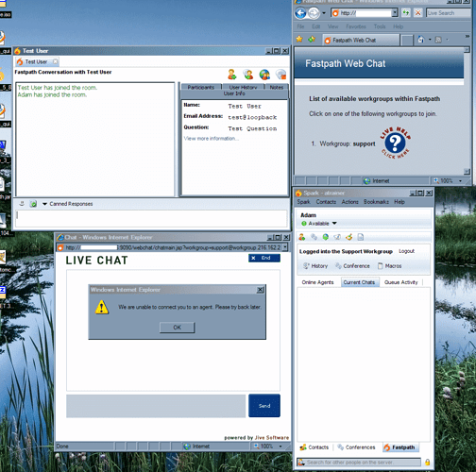
Task: Click the Logout link in Support Workgroup panel
Action: (406, 251)
